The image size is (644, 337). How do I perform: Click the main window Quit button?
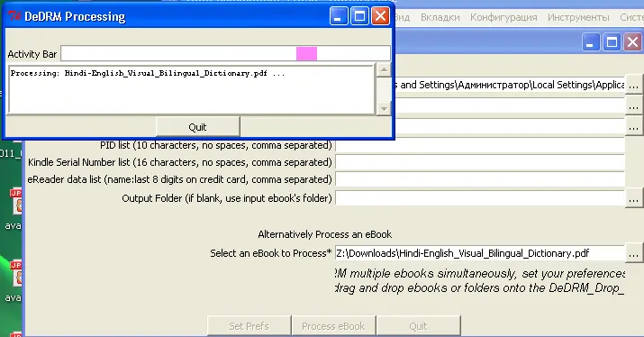pos(418,326)
